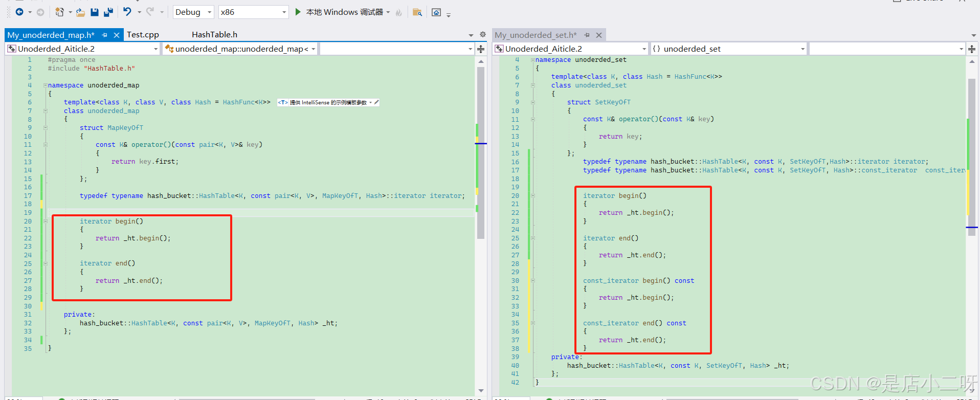Collapse left iterator begin() outlining region

(45, 221)
